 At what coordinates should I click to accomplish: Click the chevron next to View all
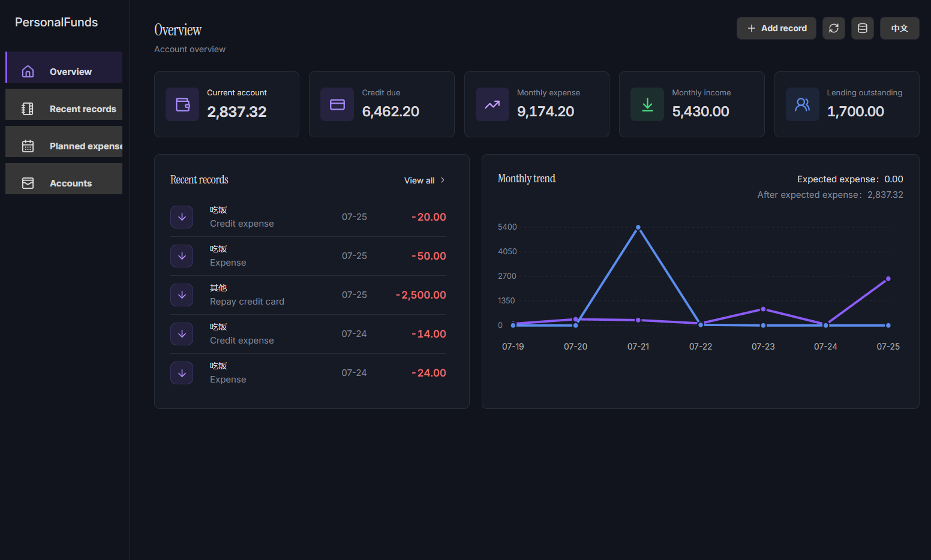(x=443, y=180)
